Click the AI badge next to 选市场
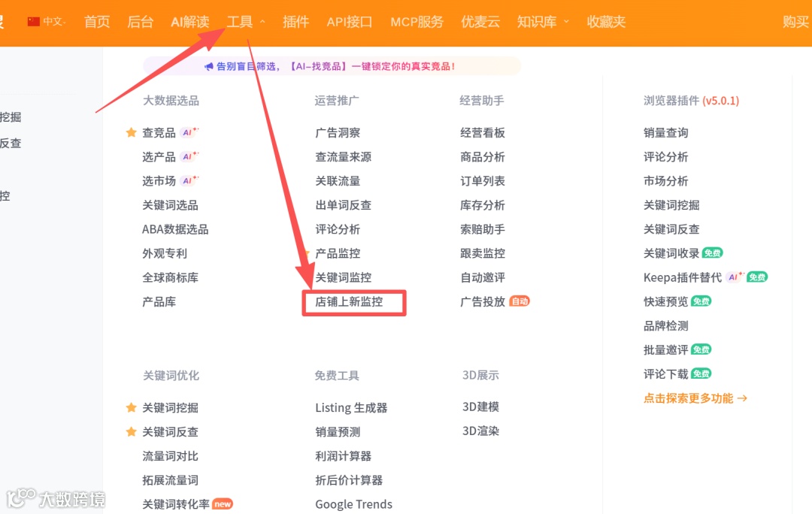The height and width of the screenshot is (514, 812). tap(189, 180)
